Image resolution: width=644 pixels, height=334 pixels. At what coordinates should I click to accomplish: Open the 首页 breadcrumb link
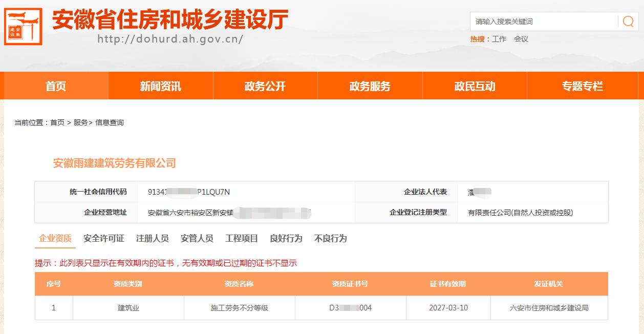[x=55, y=122]
